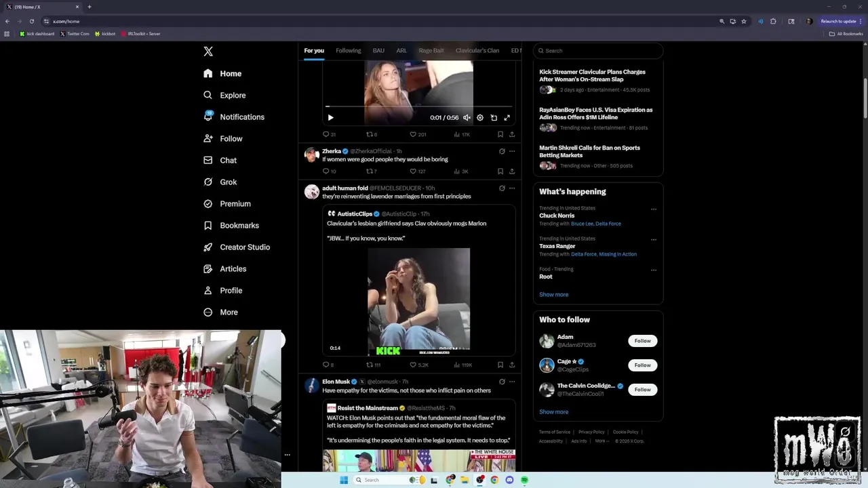Bookmark Zherka's post

(500, 171)
